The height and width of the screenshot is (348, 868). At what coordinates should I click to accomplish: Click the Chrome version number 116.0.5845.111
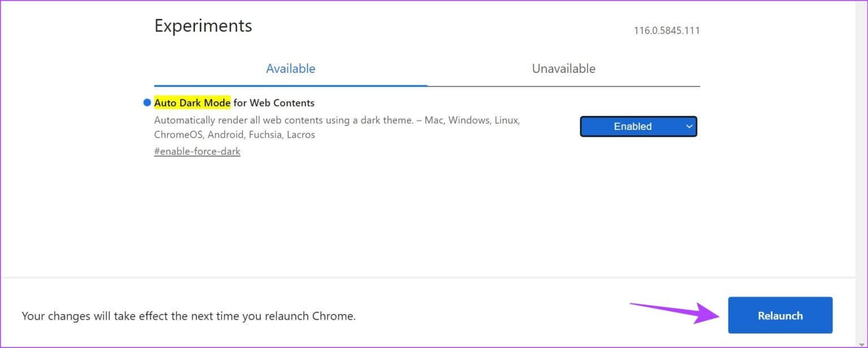coord(666,31)
